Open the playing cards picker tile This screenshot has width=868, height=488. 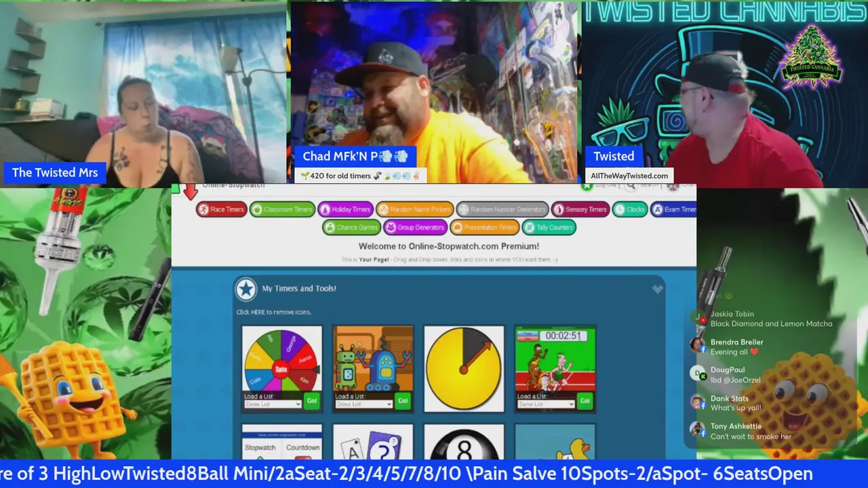[x=373, y=442]
